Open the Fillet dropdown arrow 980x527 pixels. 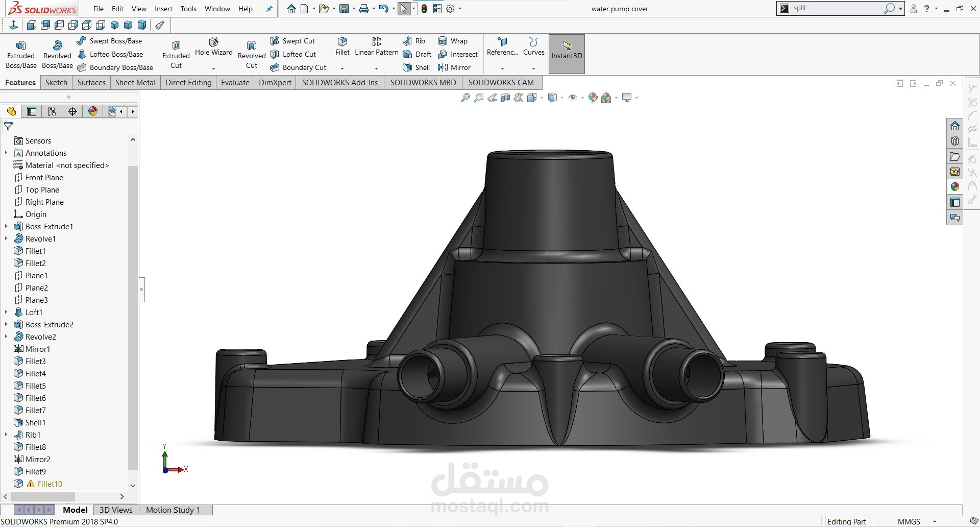pyautogui.click(x=342, y=68)
